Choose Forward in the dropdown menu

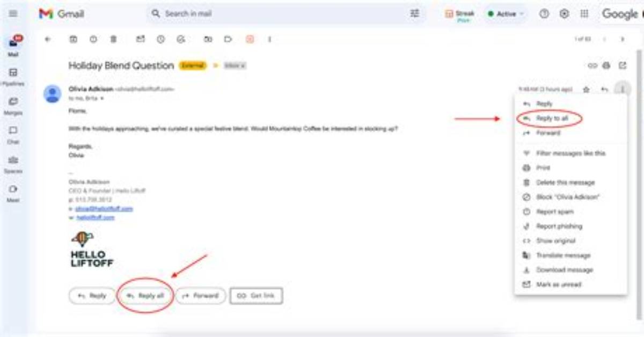pyautogui.click(x=570, y=133)
